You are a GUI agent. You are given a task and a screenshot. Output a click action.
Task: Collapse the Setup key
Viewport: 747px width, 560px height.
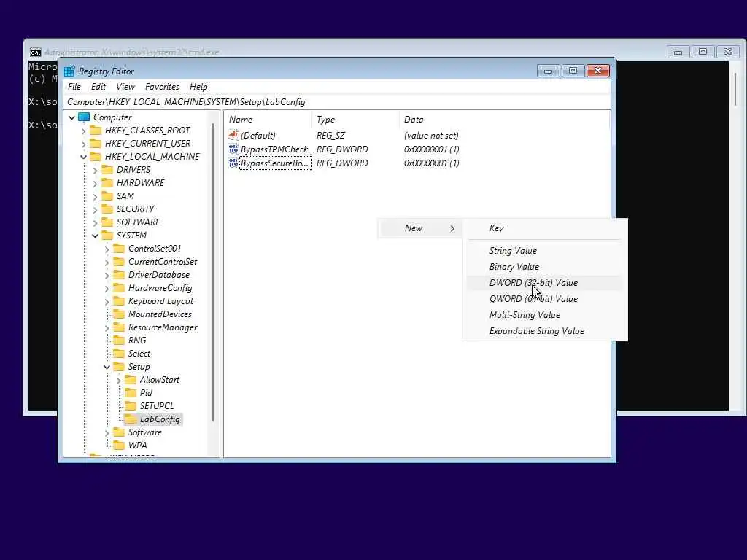pos(107,367)
